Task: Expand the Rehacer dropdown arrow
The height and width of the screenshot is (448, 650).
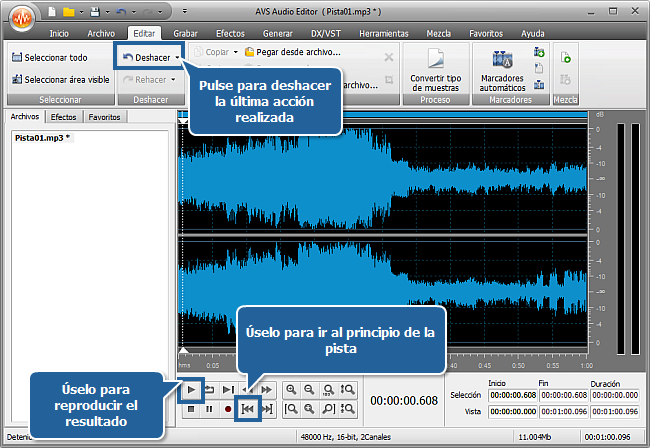Action: [176, 80]
